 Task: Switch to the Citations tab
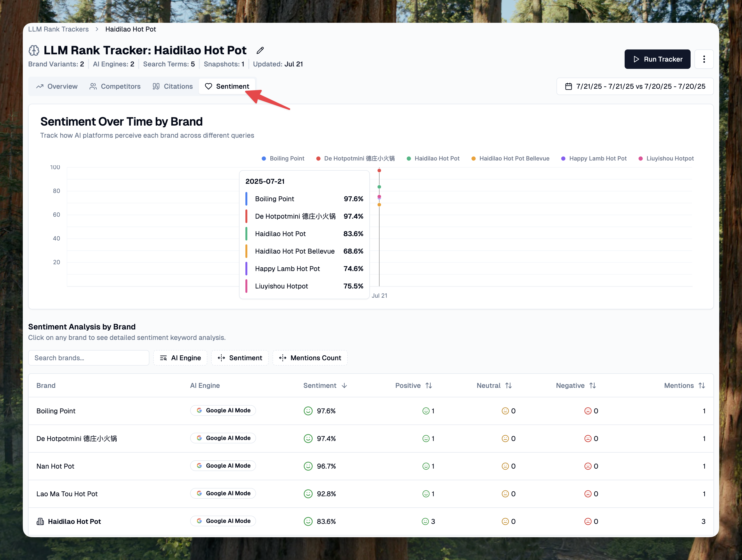pyautogui.click(x=172, y=87)
